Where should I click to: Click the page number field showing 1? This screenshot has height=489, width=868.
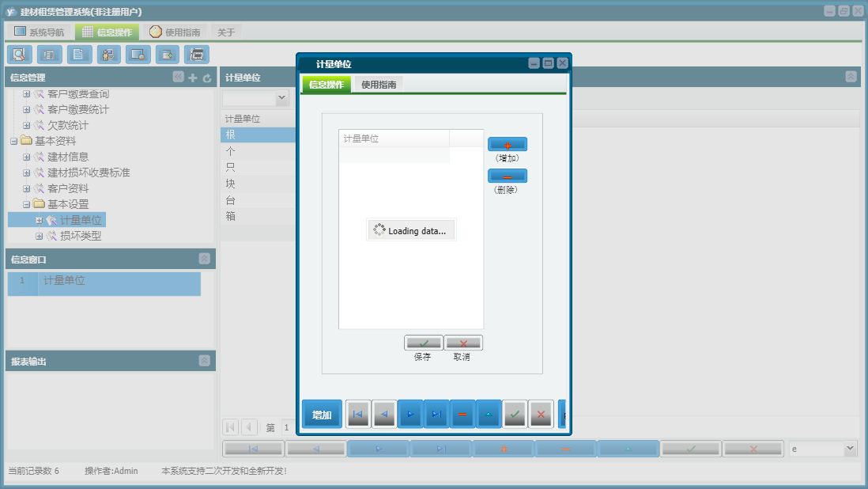[288, 427]
